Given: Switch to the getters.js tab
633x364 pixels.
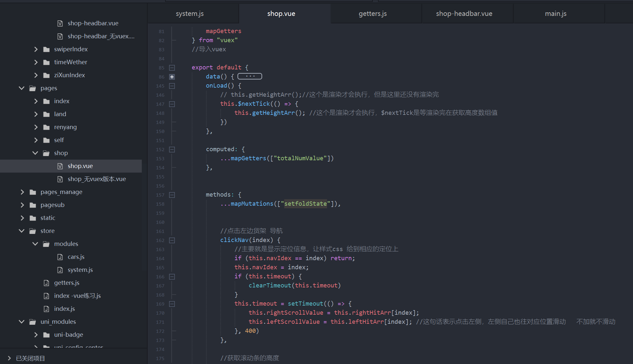Looking at the screenshot, I should pyautogui.click(x=372, y=14).
